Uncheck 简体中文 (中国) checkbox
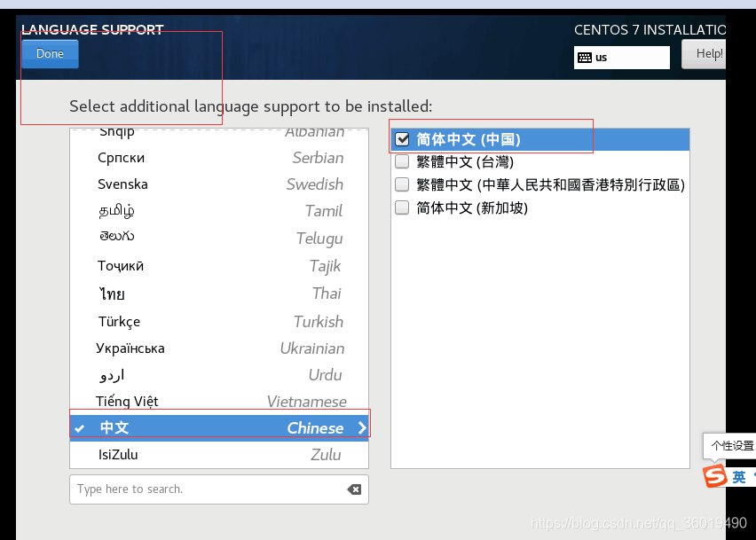The height and width of the screenshot is (540, 756). coord(402,139)
